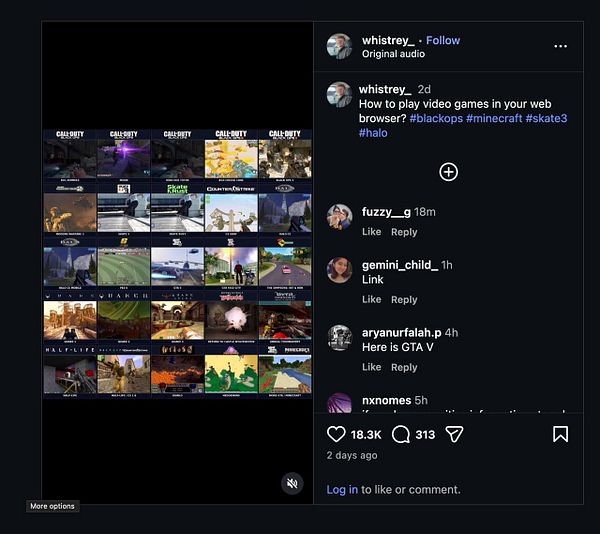Share post with paper plane icon

(455, 434)
